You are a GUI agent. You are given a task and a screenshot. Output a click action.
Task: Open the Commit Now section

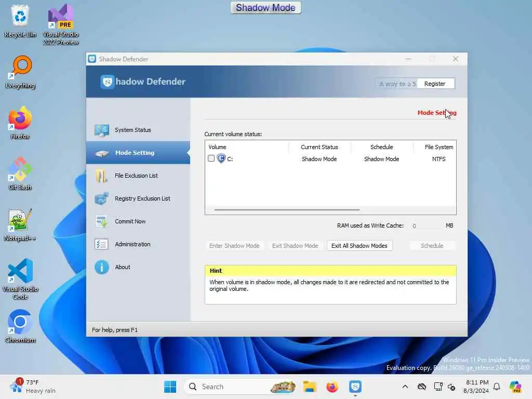pos(138,221)
